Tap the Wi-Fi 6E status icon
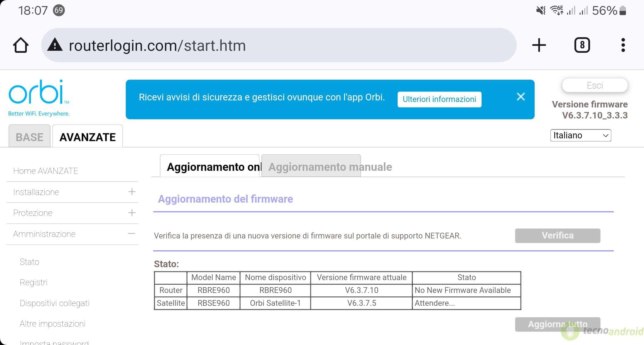 (x=557, y=10)
